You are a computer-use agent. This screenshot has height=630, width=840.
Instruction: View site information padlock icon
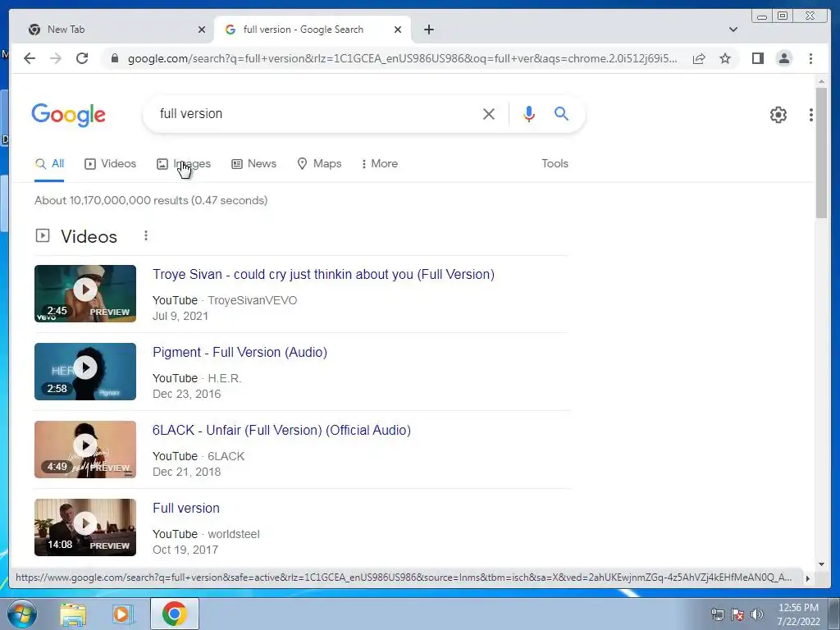(115, 58)
